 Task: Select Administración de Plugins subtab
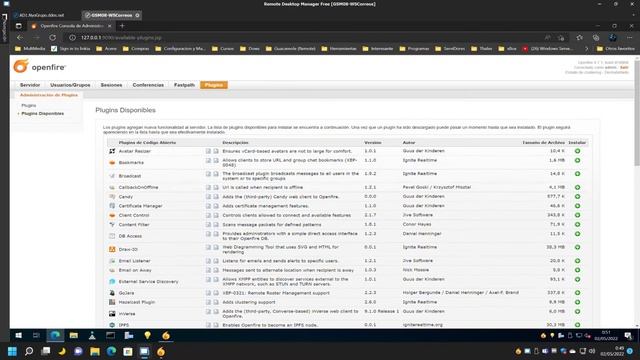49,95
